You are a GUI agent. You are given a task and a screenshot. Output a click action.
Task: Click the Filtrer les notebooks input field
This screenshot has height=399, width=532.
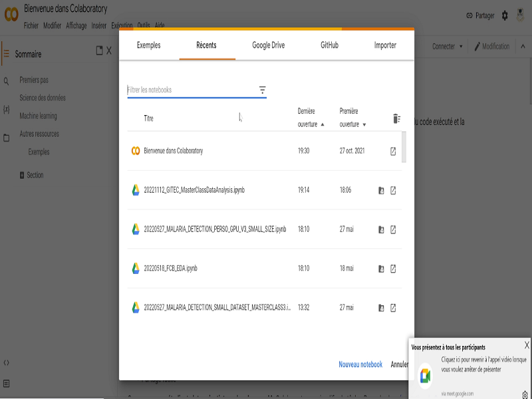190,90
